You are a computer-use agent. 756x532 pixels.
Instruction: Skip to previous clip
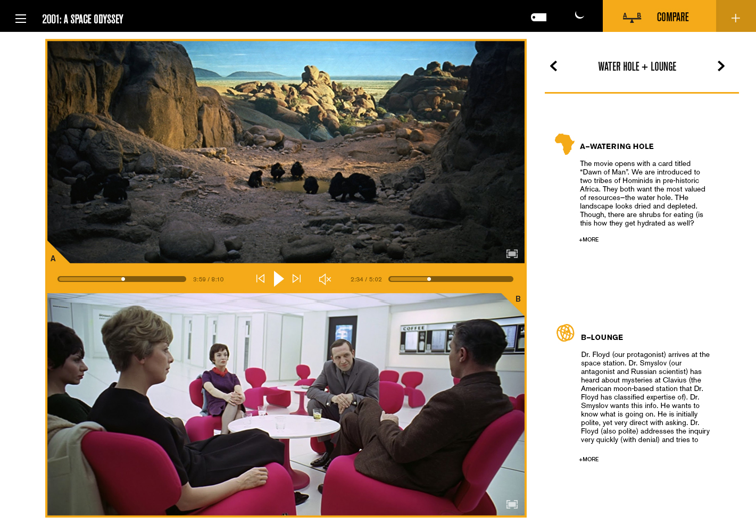[x=260, y=279]
